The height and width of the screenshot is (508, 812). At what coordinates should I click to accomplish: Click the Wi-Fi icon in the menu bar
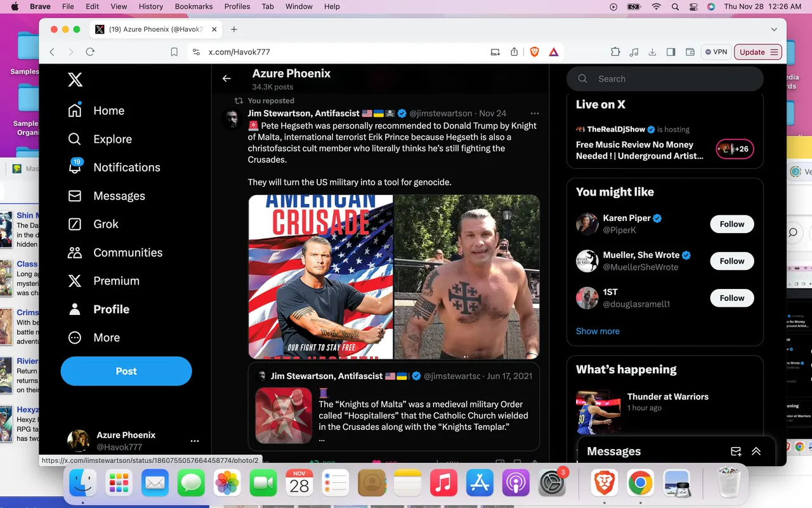(656, 6)
